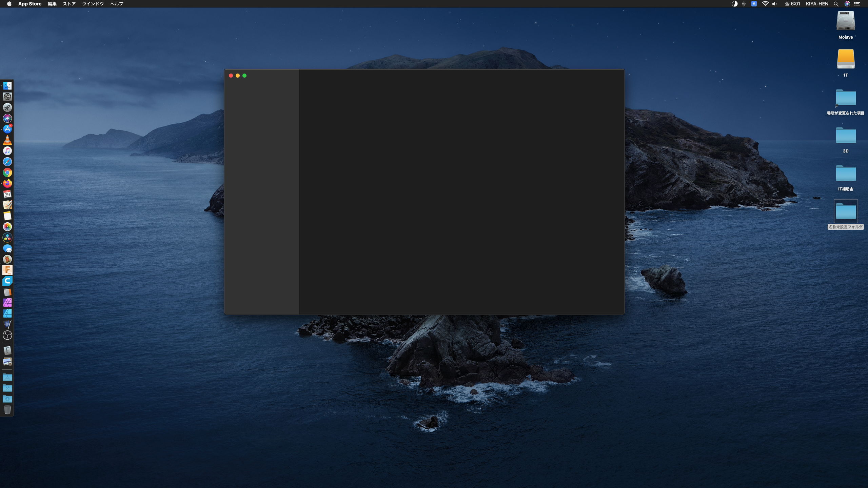Select the IT補助金 desktop folder
Viewport: 868px width, 488px height.
pos(846,174)
